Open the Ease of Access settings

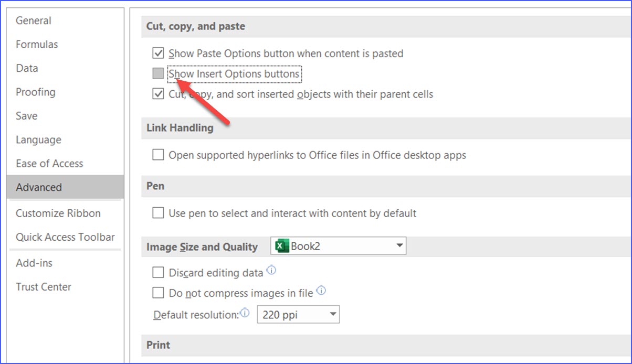(x=49, y=163)
